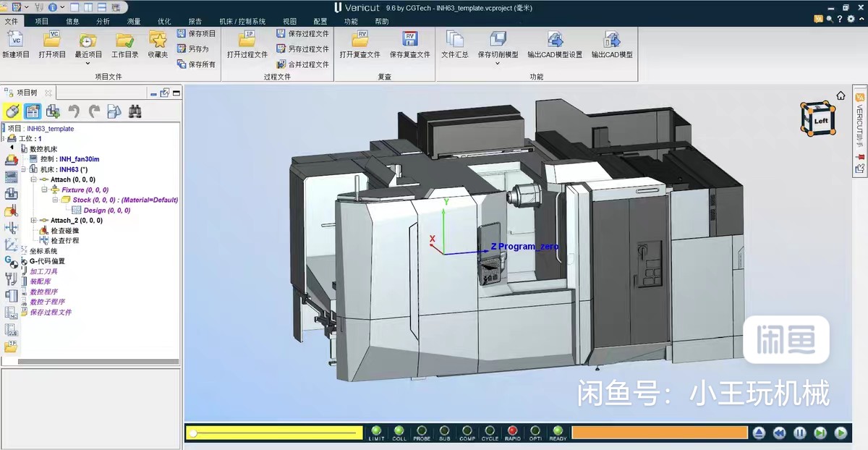
Task: Switch to the 测量 ribbon tab
Action: (x=134, y=22)
